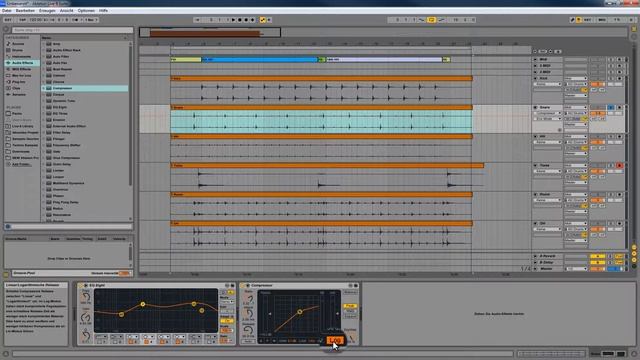640x360 pixels.
Task: Expand the Auto Filter entry
Action: (x=43, y=56)
